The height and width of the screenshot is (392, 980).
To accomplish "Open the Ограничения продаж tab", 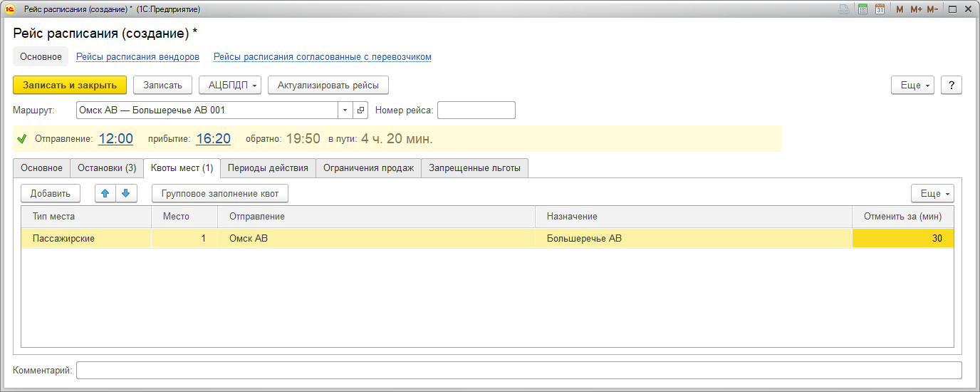I will (368, 168).
